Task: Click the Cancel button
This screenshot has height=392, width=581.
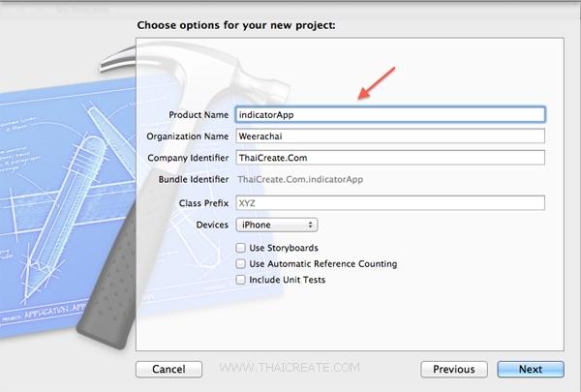Action: 168,369
